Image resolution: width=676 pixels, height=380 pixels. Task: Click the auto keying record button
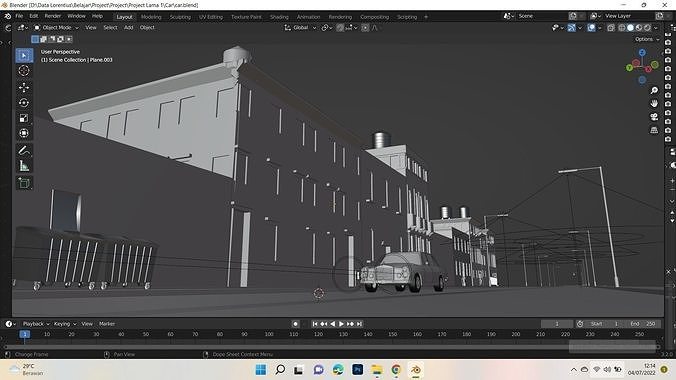pos(295,324)
